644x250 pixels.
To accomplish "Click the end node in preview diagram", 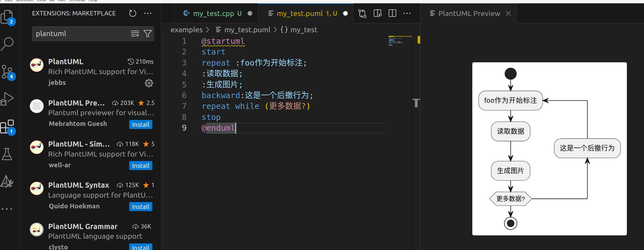I will click(x=511, y=223).
